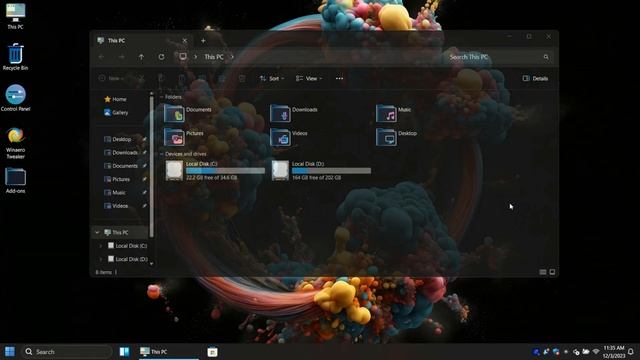Collapse This PC in navigation pane
Screen dimensions: 640x360
click(x=97, y=232)
